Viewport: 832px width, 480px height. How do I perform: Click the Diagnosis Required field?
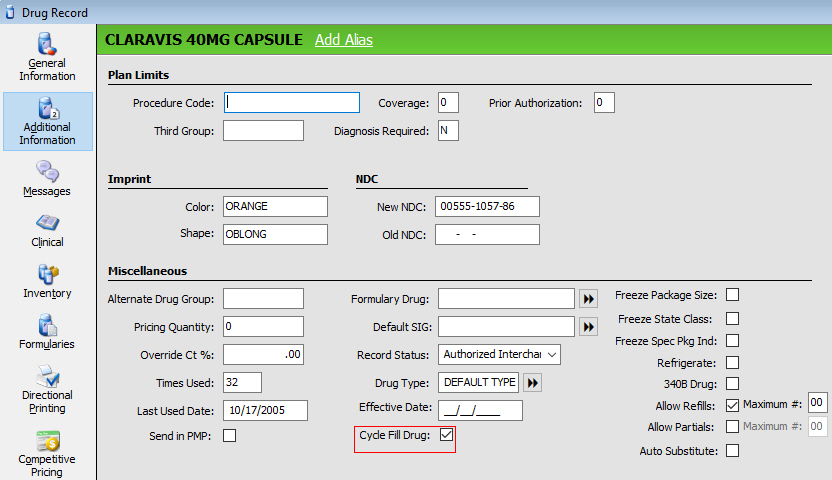[x=448, y=130]
